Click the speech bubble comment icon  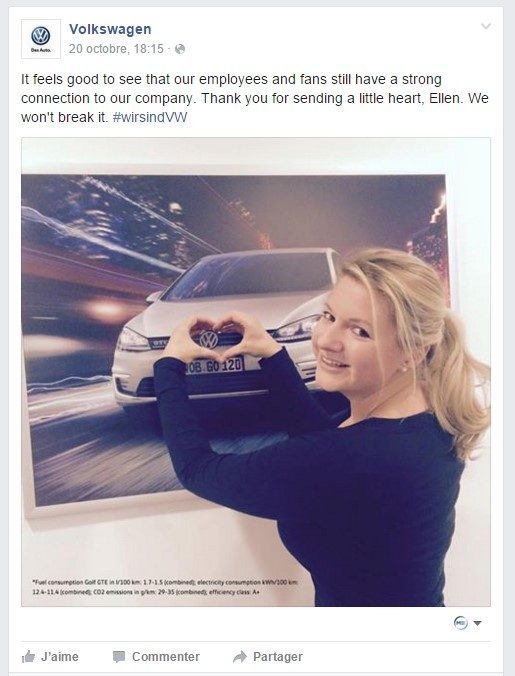(119, 657)
